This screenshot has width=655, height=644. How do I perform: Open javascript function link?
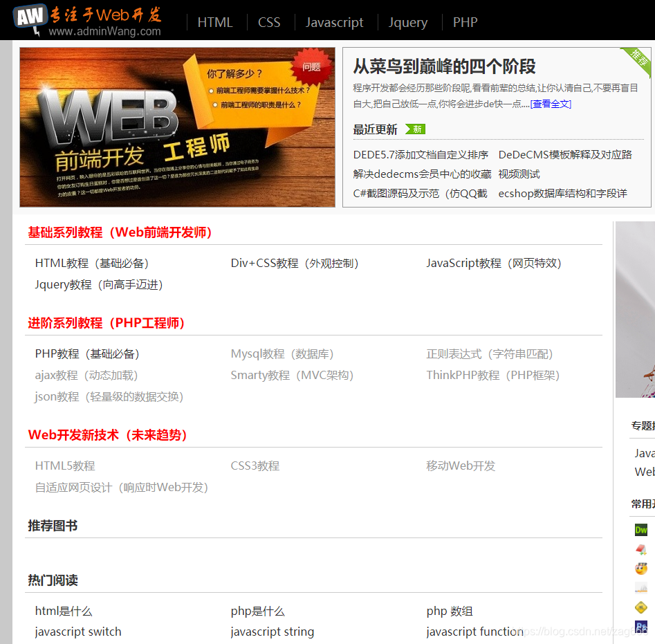coord(475,632)
